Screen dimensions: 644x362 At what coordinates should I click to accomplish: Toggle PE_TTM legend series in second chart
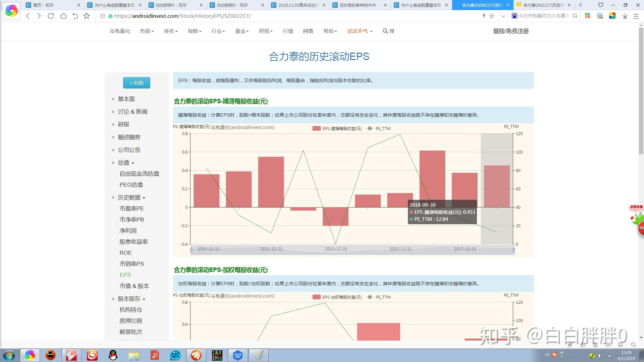pos(379,297)
